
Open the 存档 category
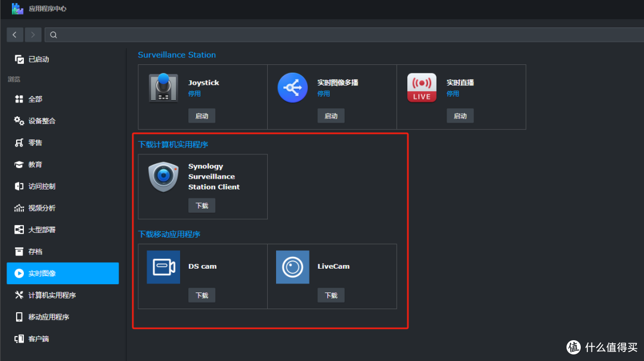[63, 251]
